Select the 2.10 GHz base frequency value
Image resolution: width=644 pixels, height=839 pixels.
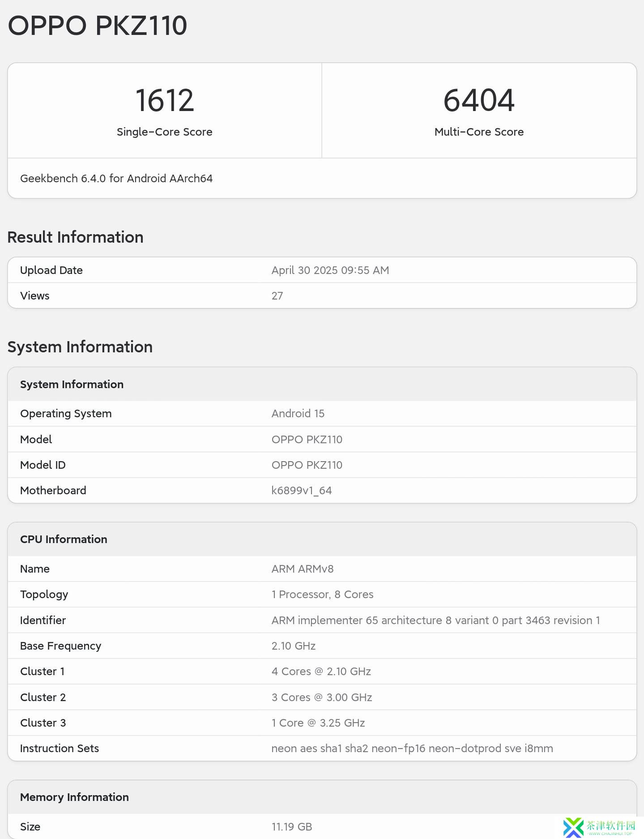tap(294, 646)
